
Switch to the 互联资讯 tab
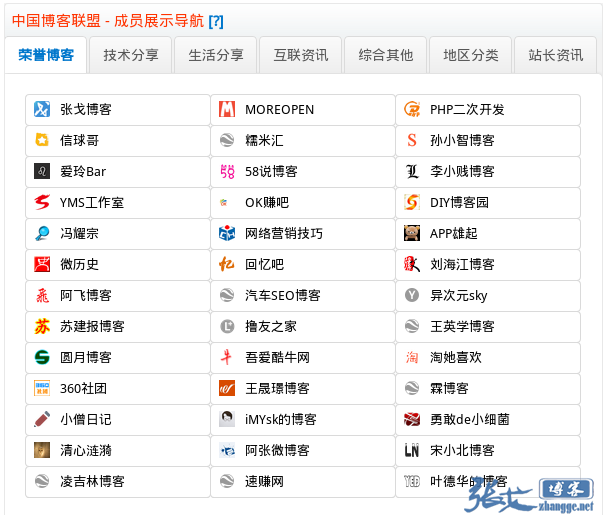point(301,55)
